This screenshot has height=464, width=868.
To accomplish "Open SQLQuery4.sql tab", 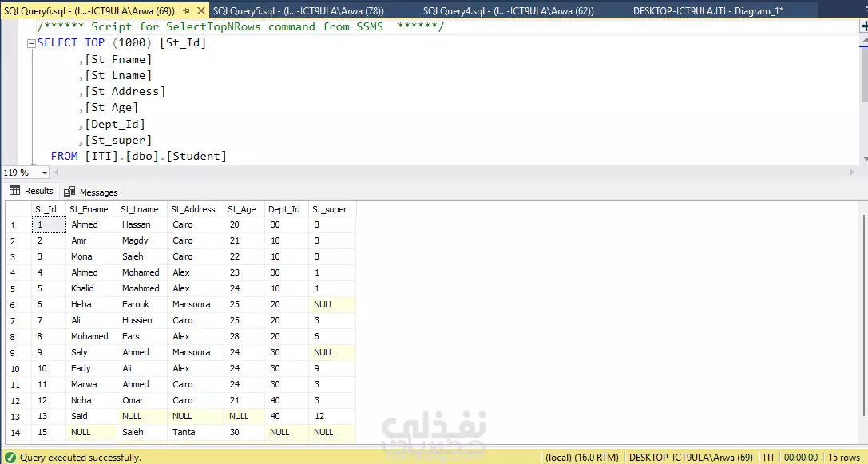I will (x=508, y=10).
